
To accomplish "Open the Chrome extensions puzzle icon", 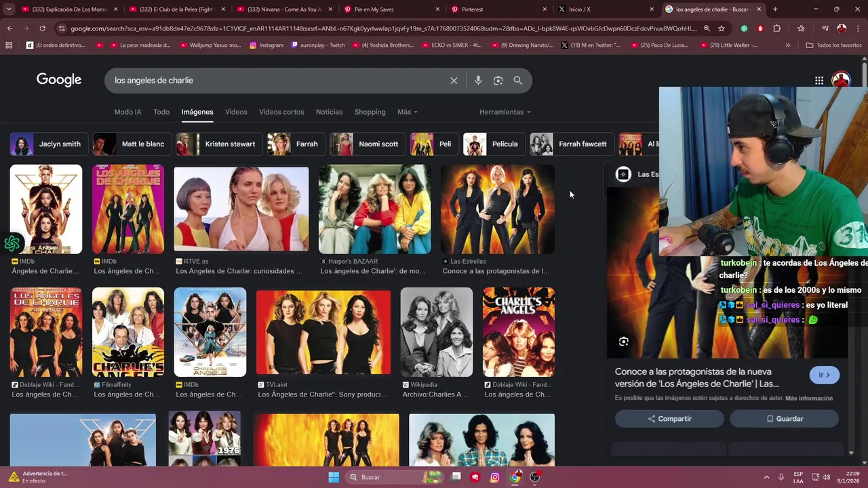I will pos(777,28).
